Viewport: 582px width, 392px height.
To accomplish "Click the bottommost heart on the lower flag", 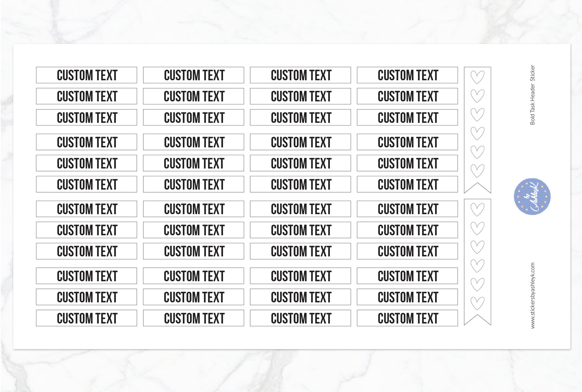I will 477,303.
